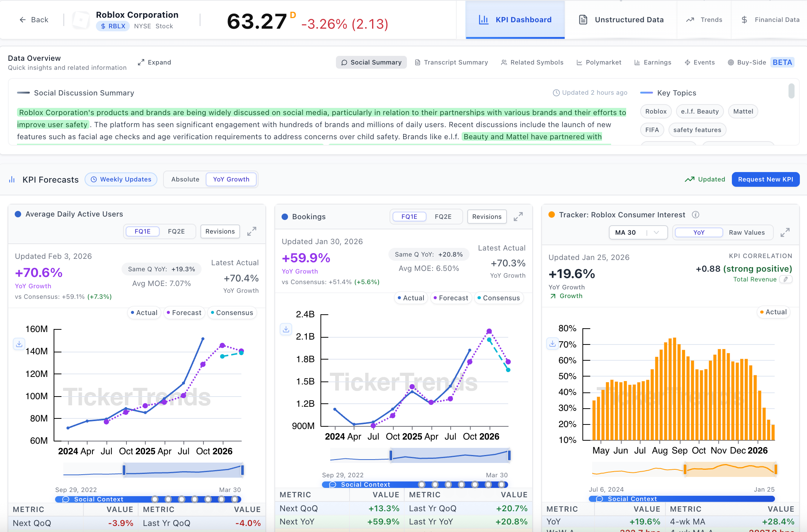Click the Request New KPI button
Screen dimensions: 807x532
point(765,179)
